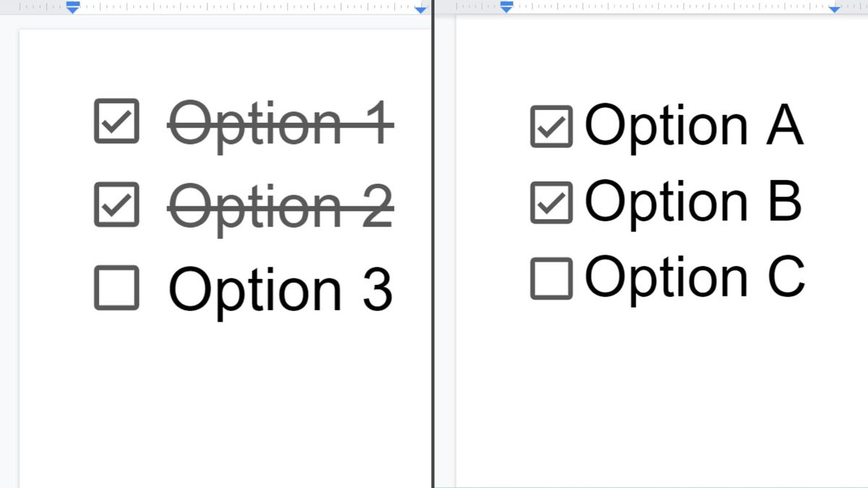The width and height of the screenshot is (868, 488).
Task: Uncheck the Option A checkbox
Action: pos(551,125)
